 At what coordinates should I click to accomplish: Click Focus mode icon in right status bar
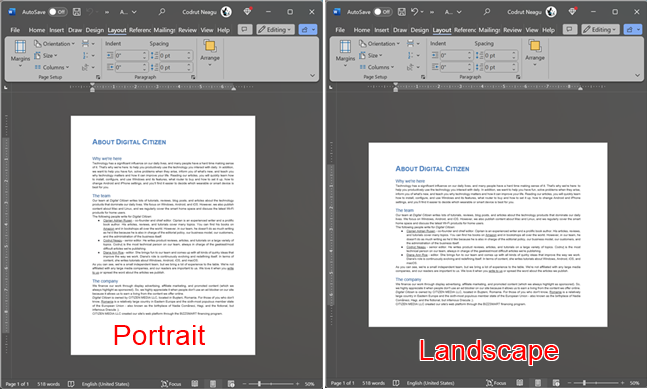489,383
